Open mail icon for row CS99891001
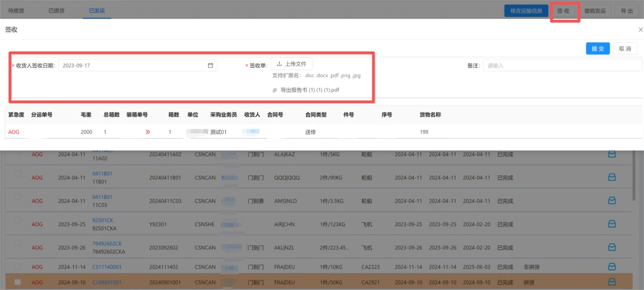This screenshot has width=644, height=290. (611, 282)
